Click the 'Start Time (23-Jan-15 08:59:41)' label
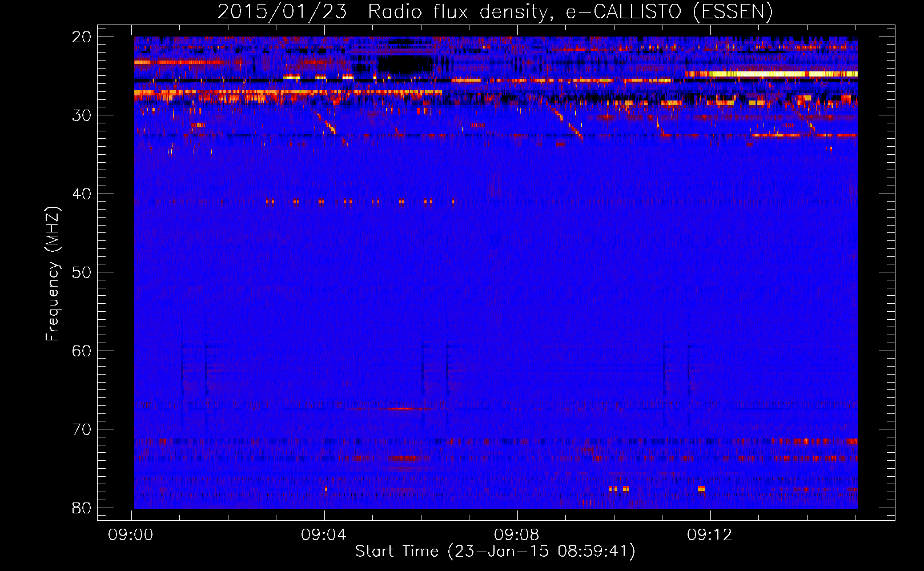This screenshot has width=924, height=571. click(x=495, y=552)
